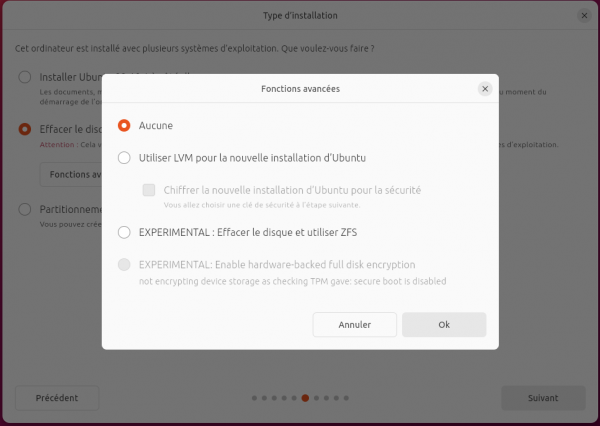Select hardware-backed full disk encryption radio

124,264
